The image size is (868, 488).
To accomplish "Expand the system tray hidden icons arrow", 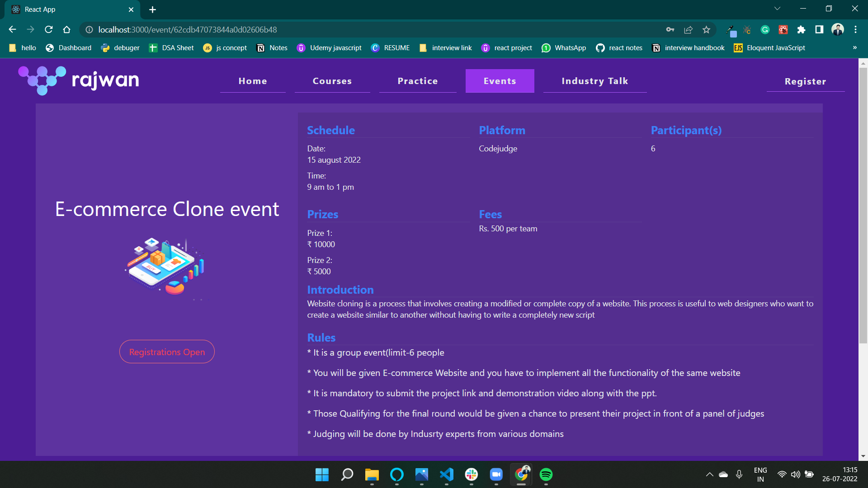I will tap(709, 474).
